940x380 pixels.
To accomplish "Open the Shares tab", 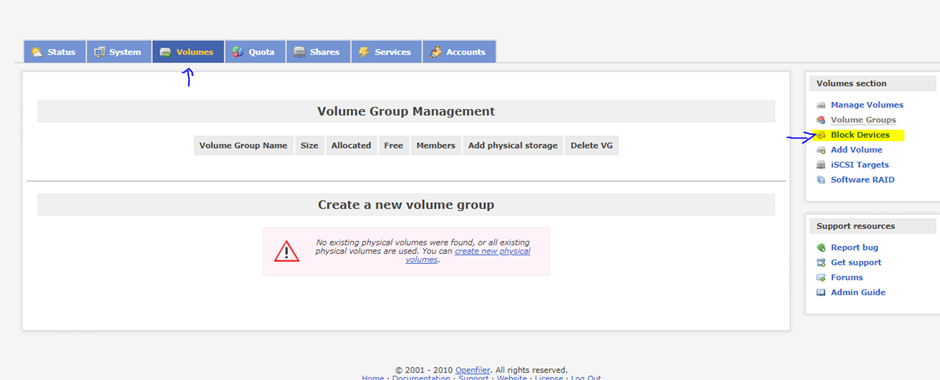I will click(318, 52).
